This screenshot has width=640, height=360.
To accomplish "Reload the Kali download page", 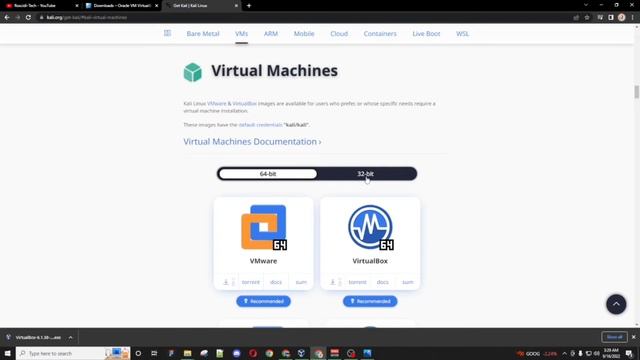I will (x=28, y=18).
